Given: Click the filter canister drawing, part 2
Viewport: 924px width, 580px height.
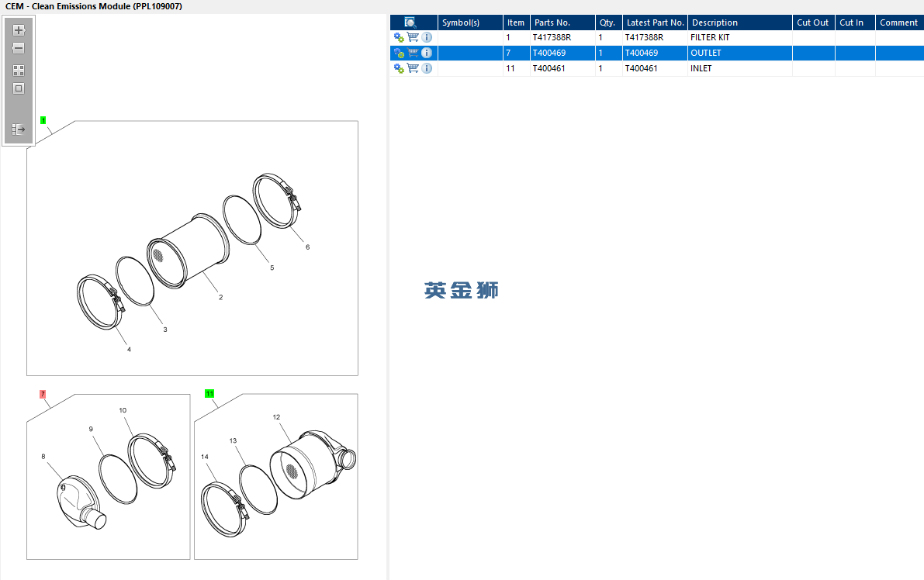Looking at the screenshot, I should (188, 251).
